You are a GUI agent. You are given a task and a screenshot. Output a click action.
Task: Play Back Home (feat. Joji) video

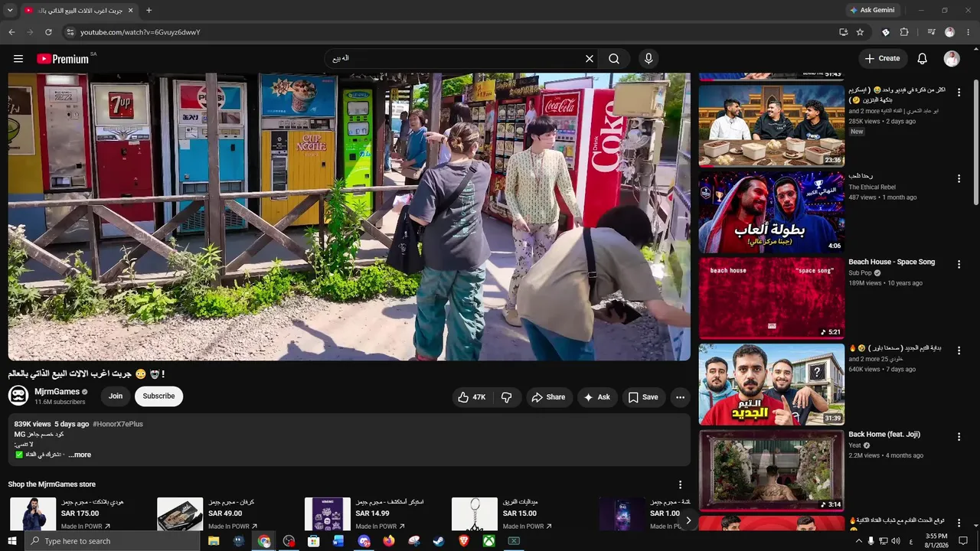772,471
